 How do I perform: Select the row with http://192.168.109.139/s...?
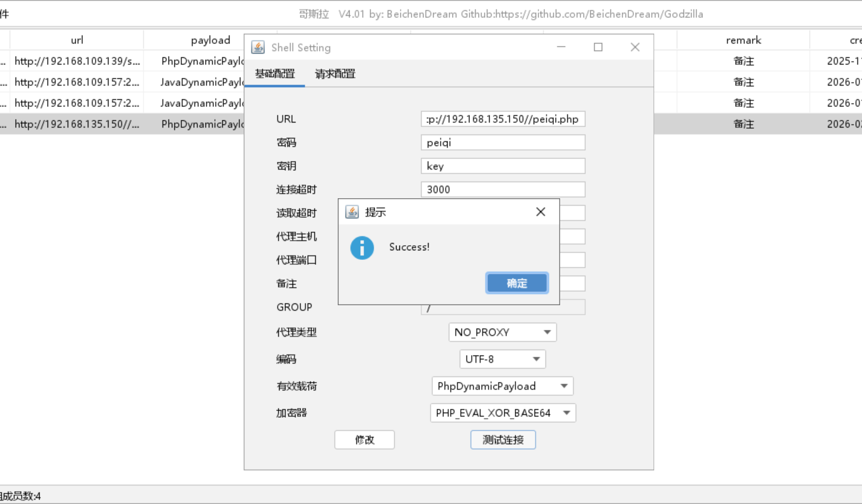tap(77, 61)
